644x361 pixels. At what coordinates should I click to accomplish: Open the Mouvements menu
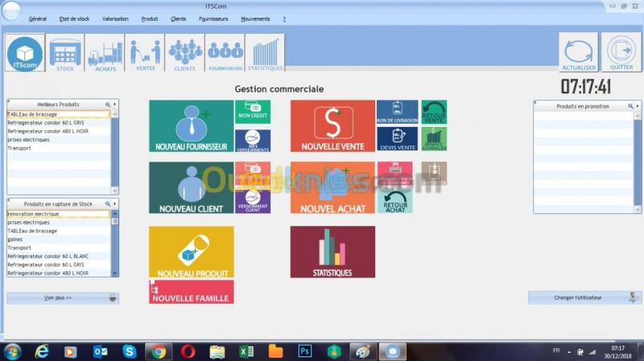255,18
